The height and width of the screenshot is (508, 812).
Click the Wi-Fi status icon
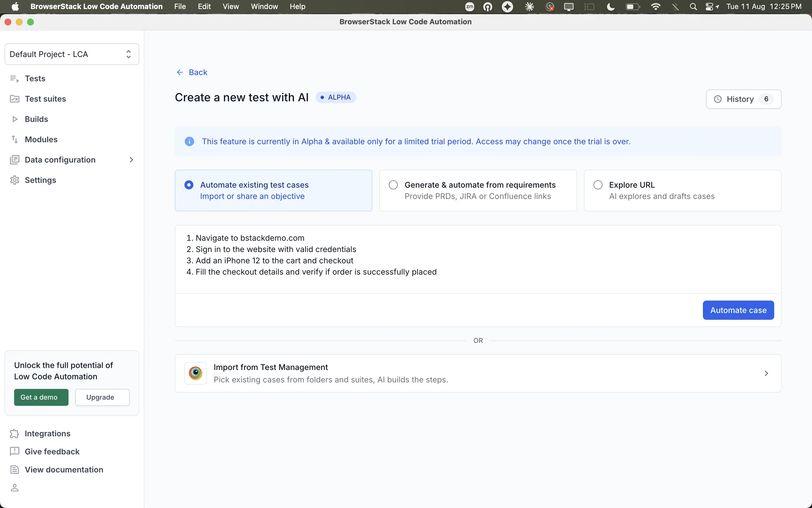point(656,6)
